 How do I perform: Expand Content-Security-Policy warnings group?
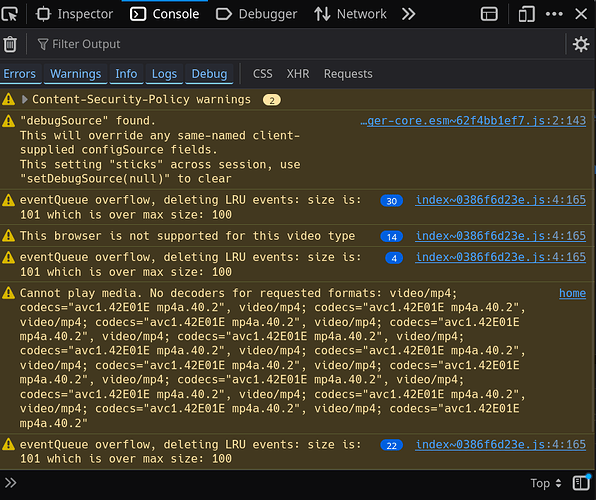pyautogui.click(x=25, y=100)
